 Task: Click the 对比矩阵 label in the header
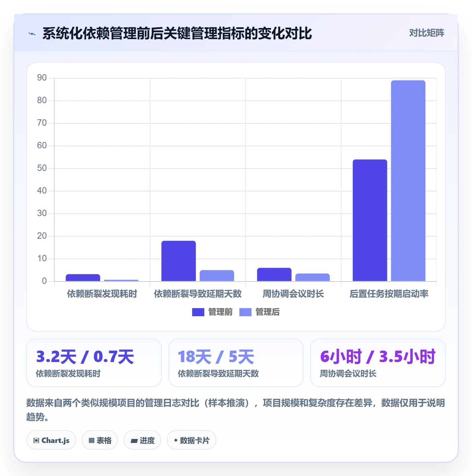click(426, 33)
